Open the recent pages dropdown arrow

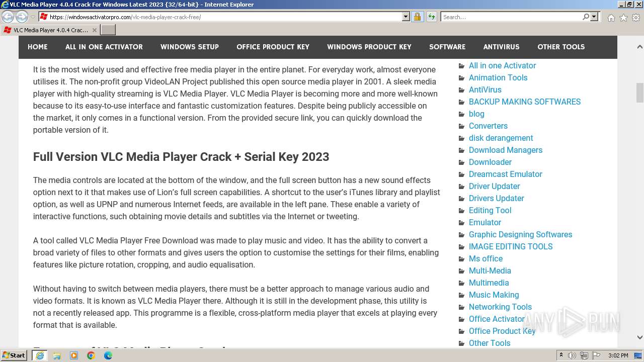coord(33,17)
